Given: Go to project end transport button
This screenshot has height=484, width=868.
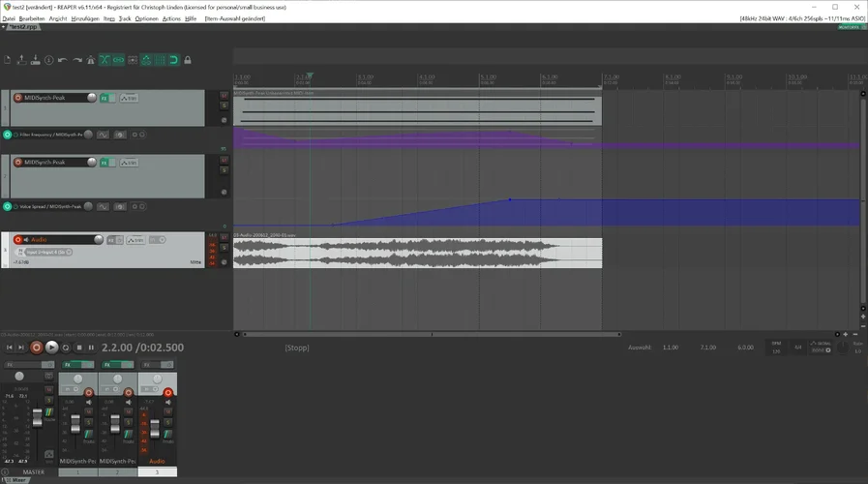Looking at the screenshot, I should click(21, 348).
